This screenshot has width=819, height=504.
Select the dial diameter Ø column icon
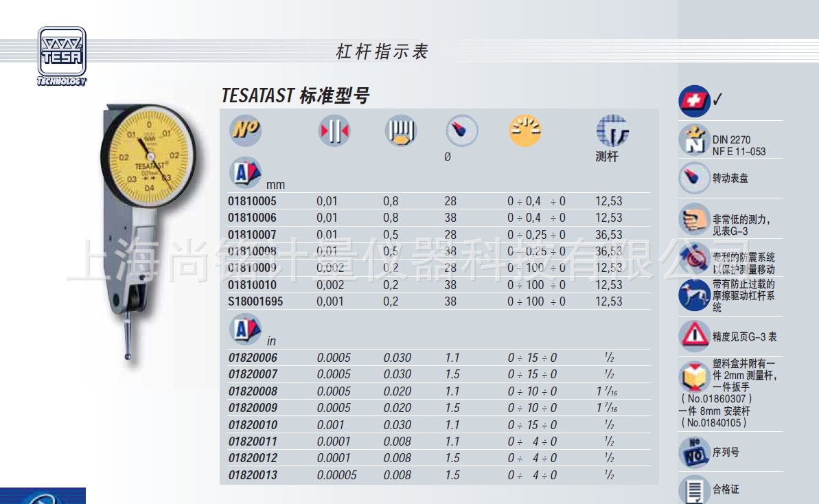click(x=462, y=130)
